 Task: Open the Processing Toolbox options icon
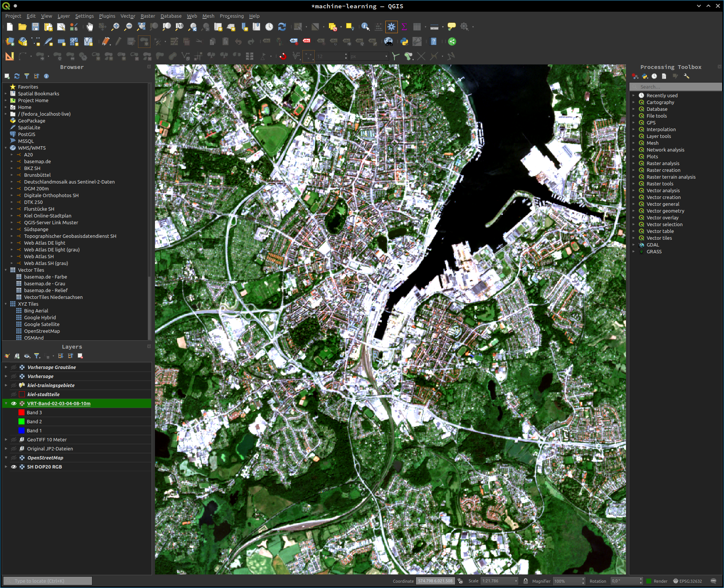point(686,76)
